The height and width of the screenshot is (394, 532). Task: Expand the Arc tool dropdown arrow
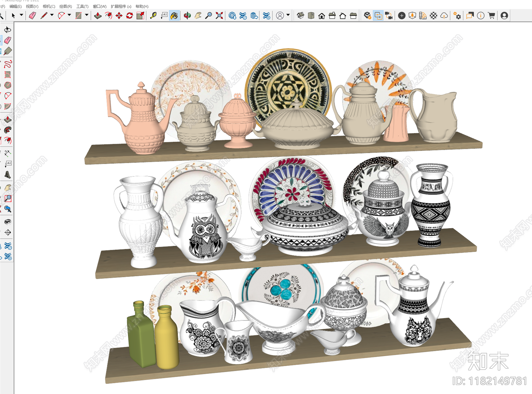click(69, 15)
